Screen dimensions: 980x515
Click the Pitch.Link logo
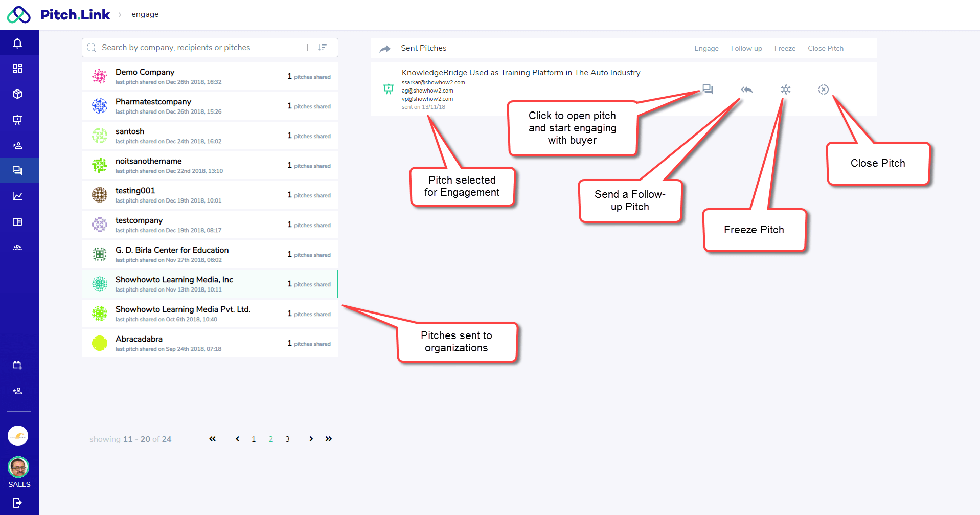coord(59,15)
